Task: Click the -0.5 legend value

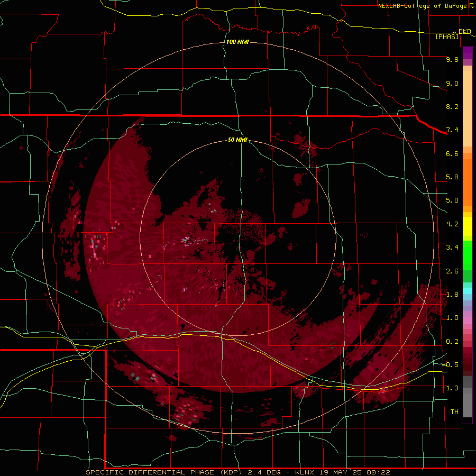Action: coord(450,365)
